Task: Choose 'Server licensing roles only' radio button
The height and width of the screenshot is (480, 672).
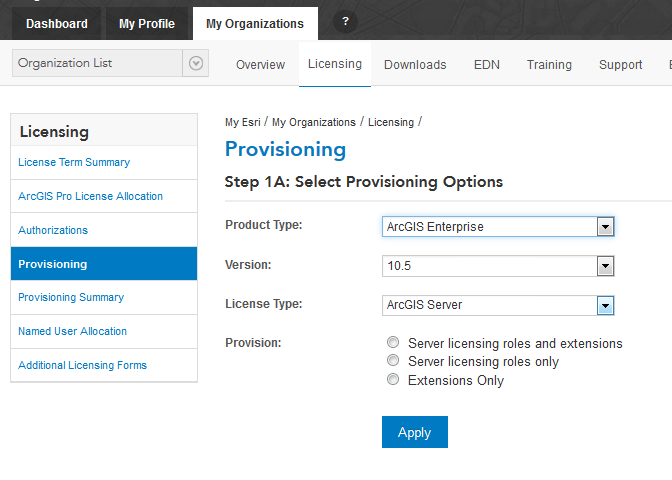Action: (x=394, y=361)
